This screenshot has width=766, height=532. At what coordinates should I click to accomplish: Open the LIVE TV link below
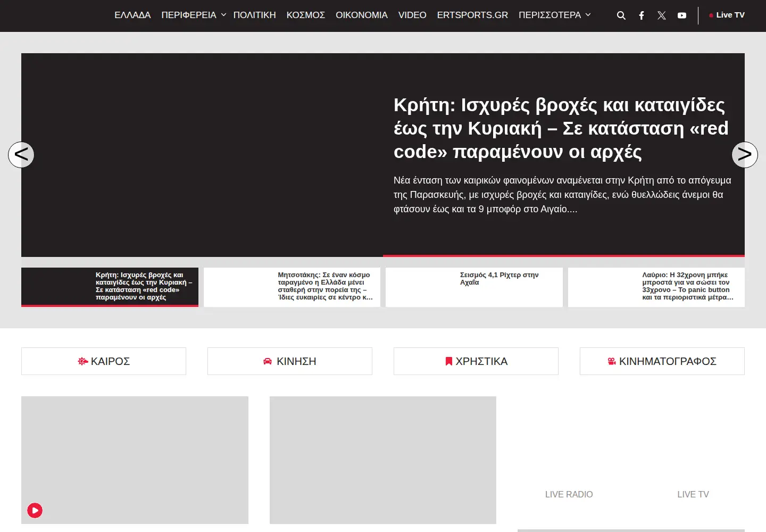click(693, 494)
